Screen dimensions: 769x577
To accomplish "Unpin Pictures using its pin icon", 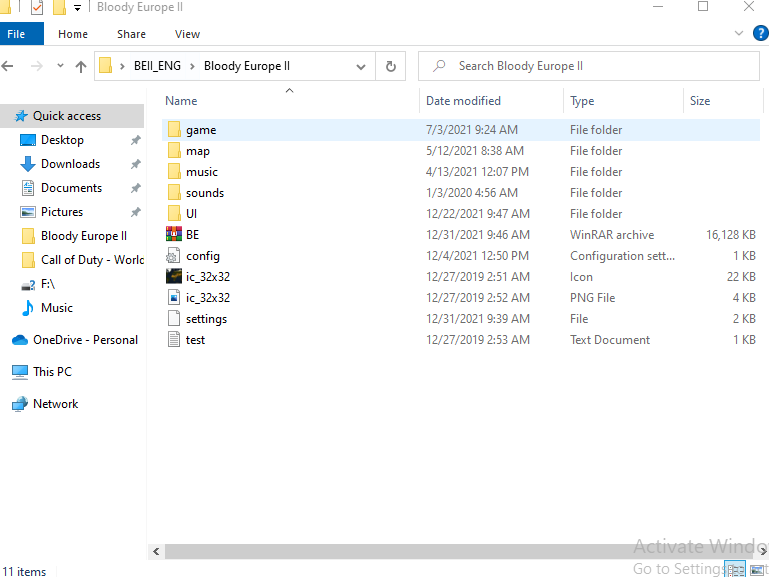I will point(135,212).
